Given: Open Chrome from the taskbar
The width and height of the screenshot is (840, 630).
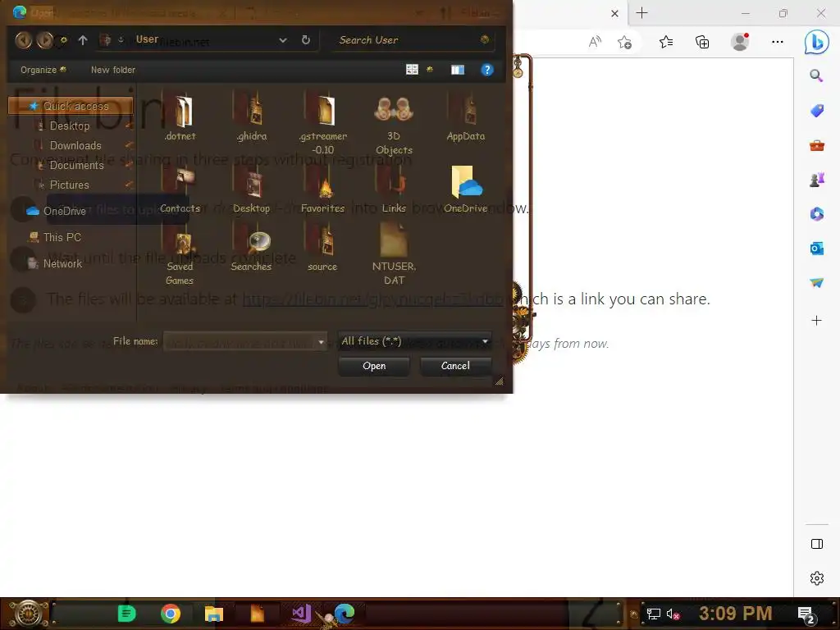Looking at the screenshot, I should coord(171,614).
